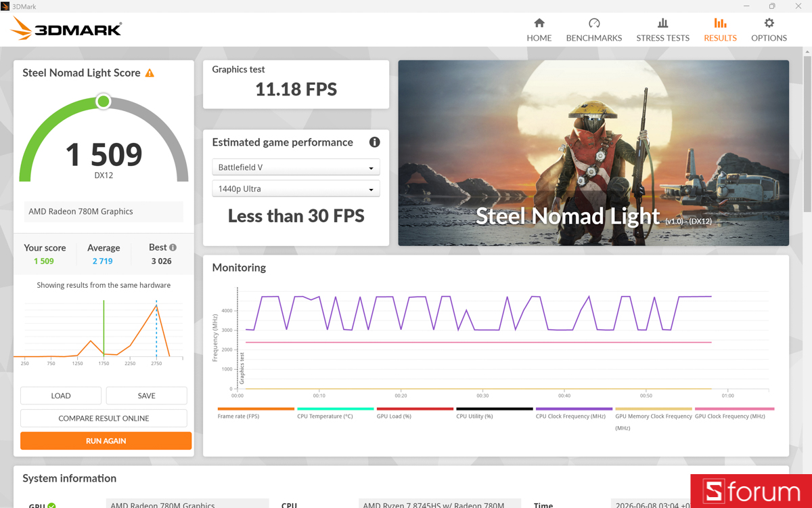This screenshot has width=812, height=508.
Task: Click the estimated game performance info icon
Action: (x=374, y=142)
